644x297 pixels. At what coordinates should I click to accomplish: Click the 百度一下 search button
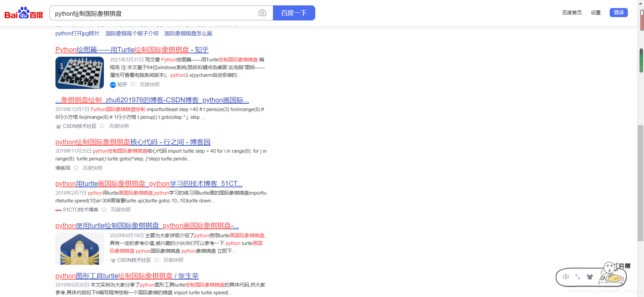coord(294,13)
